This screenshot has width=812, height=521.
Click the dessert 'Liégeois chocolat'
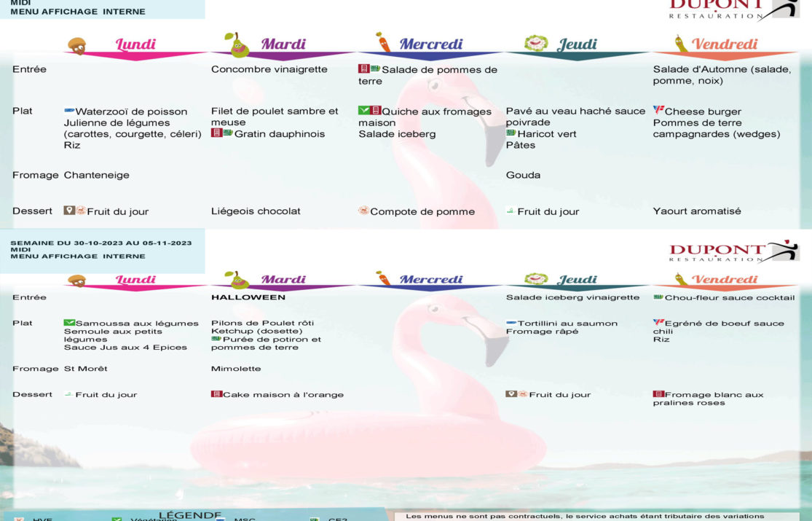[256, 211]
